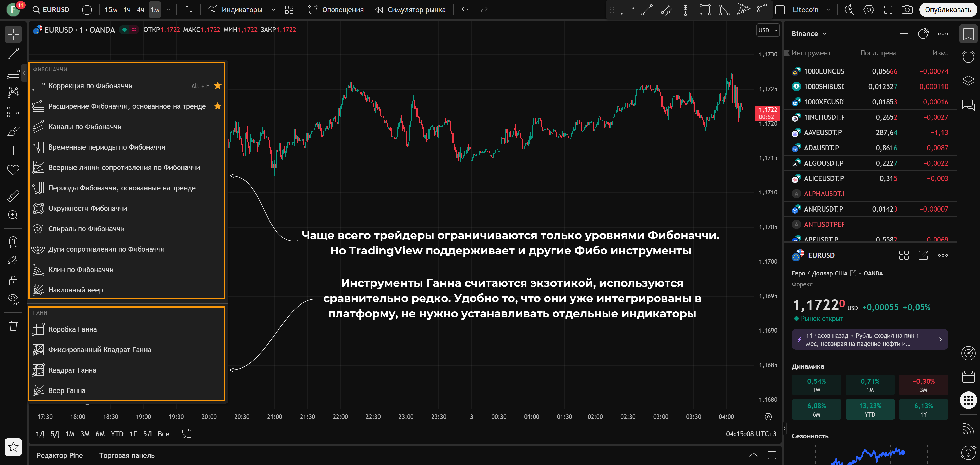Select the ruler measure tool
The width and height of the screenshot is (980, 465).
point(13,196)
